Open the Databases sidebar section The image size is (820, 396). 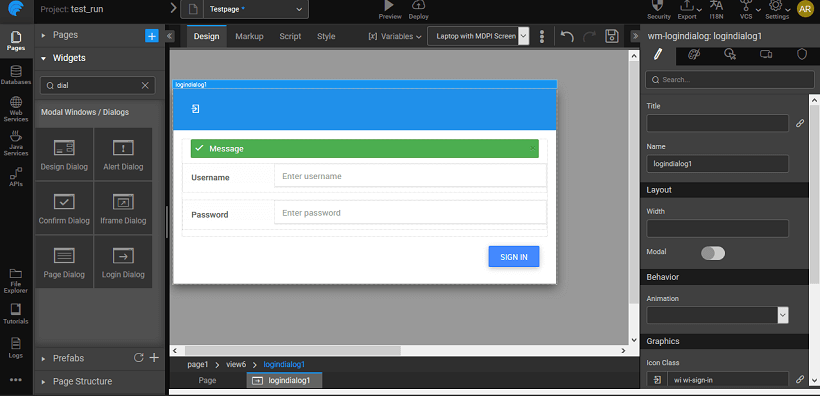[16, 75]
